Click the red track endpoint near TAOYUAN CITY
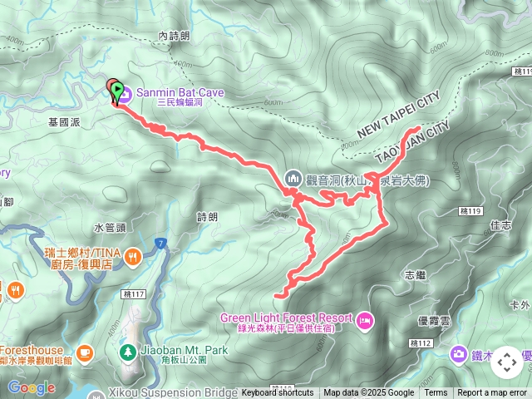532x399 pixels. click(418, 128)
